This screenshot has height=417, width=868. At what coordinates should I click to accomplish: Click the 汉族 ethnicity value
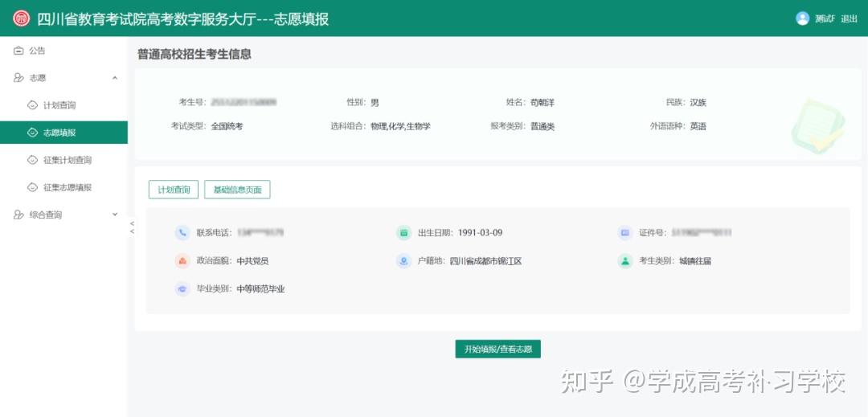click(698, 103)
